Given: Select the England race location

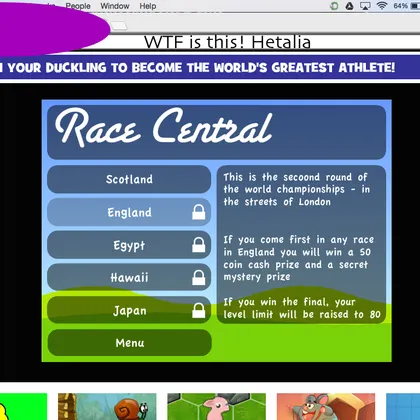Looking at the screenshot, I should pyautogui.click(x=129, y=212).
